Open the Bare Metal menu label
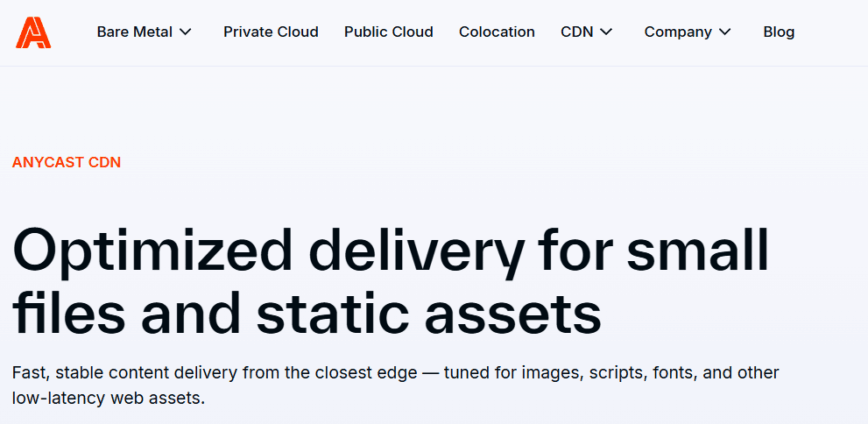This screenshot has height=424, width=868. 134,32
